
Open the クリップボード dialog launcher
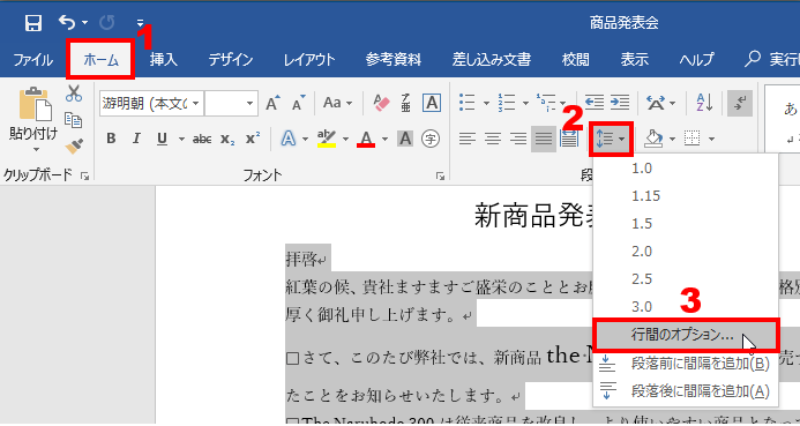coord(85,176)
